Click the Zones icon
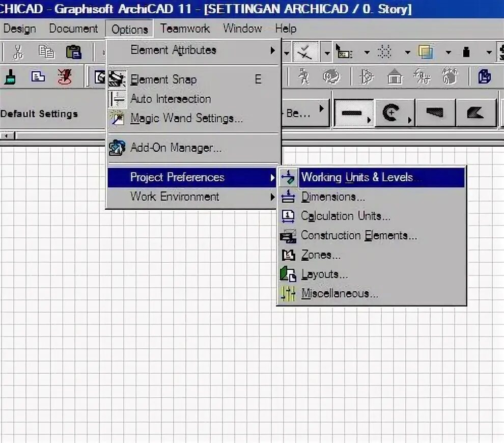 tap(288, 255)
